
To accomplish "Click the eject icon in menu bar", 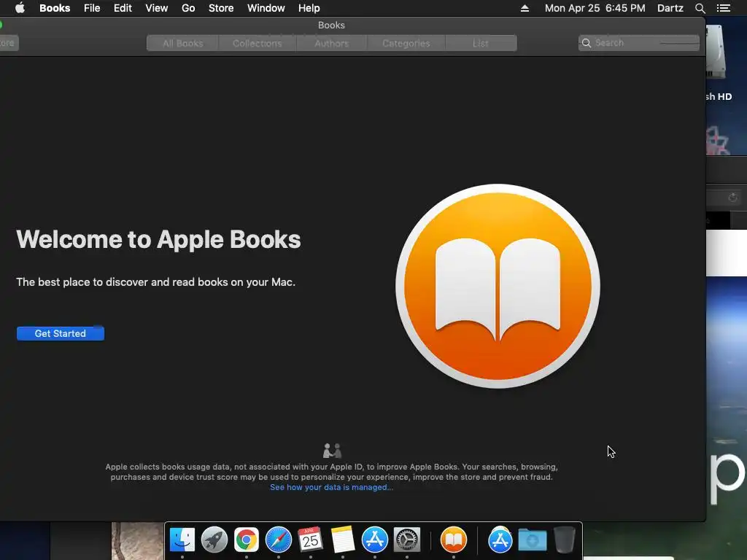I will 525,8.
